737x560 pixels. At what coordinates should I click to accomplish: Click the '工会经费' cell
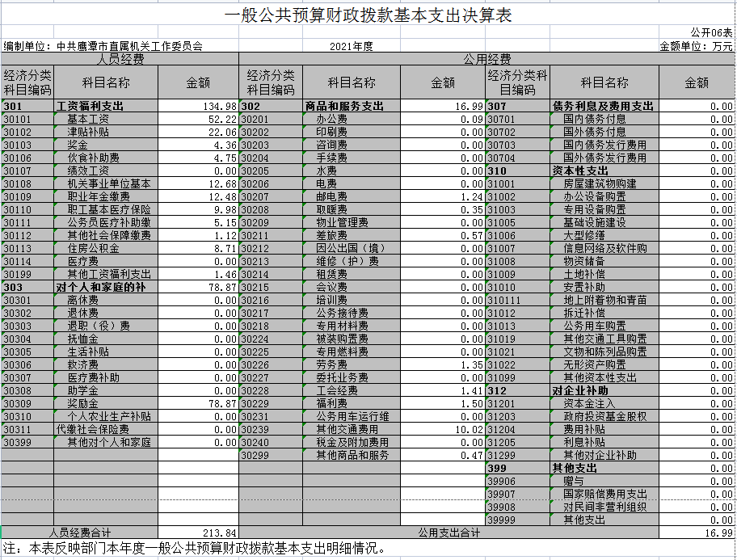click(x=352, y=390)
